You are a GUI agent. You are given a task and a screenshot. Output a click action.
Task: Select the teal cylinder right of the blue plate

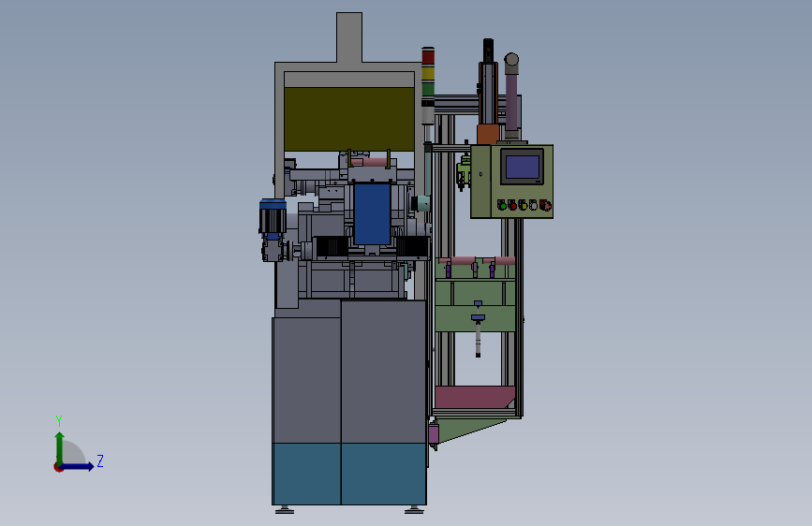click(x=421, y=203)
